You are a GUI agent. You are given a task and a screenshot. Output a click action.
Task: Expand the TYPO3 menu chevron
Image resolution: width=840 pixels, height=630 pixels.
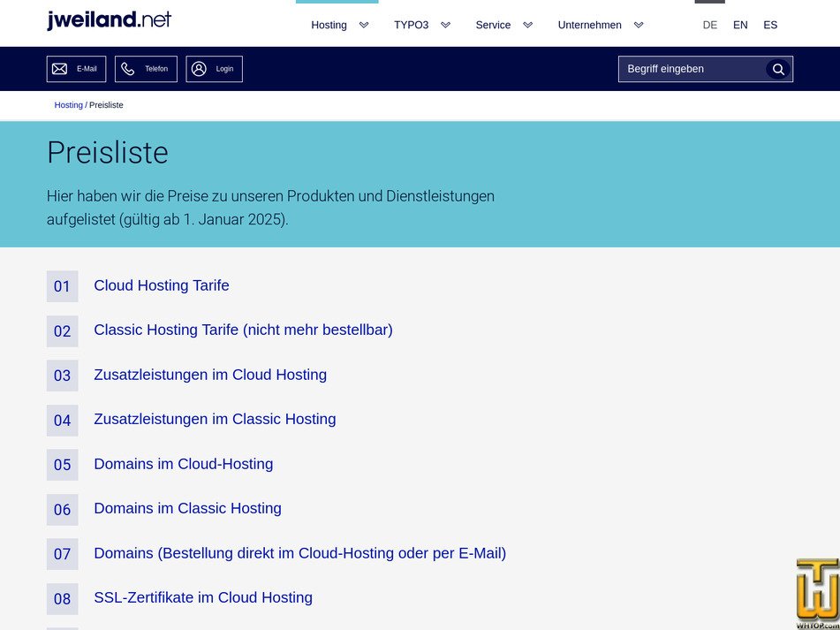446,25
